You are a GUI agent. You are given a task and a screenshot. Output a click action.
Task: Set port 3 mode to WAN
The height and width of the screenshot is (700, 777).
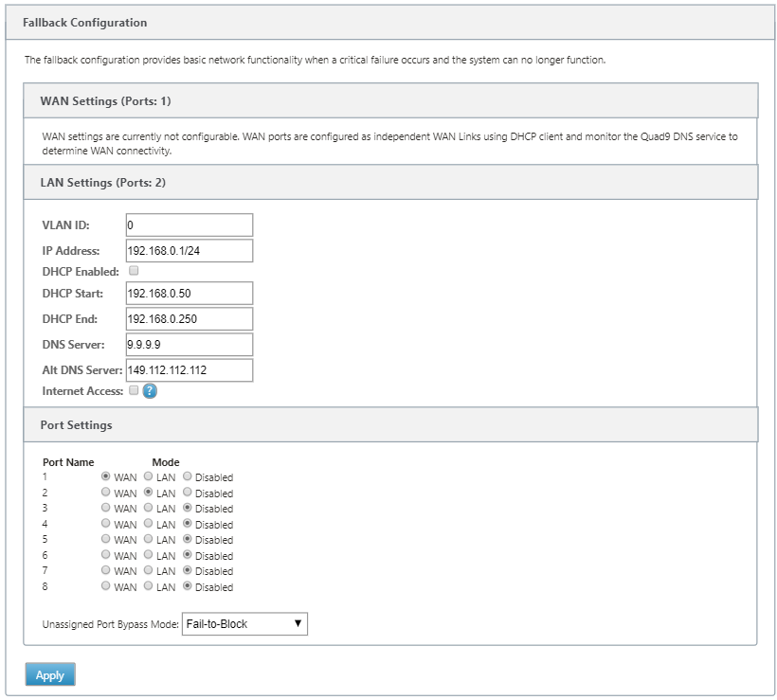point(105,508)
